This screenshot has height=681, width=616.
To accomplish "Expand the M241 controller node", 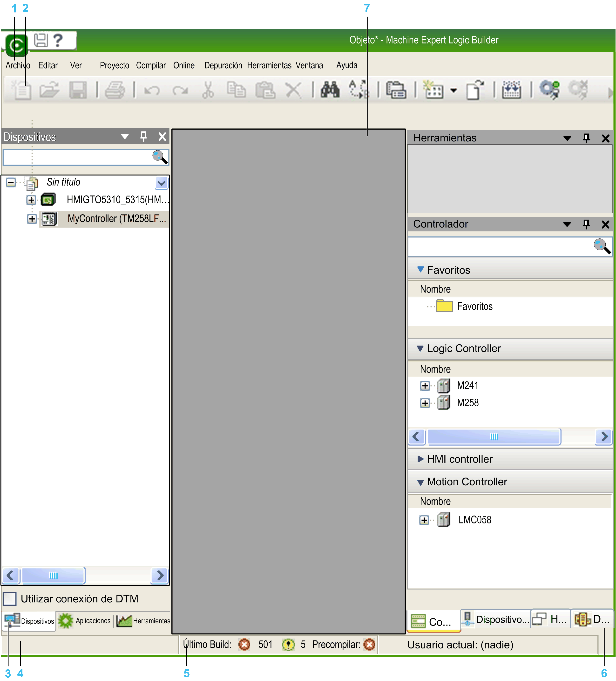I will [x=425, y=386].
